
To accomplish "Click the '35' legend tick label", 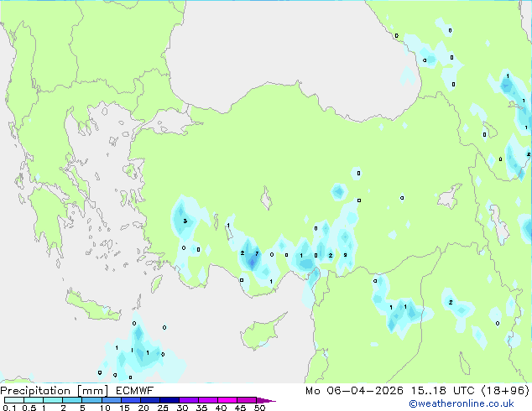I will click(201, 408).
